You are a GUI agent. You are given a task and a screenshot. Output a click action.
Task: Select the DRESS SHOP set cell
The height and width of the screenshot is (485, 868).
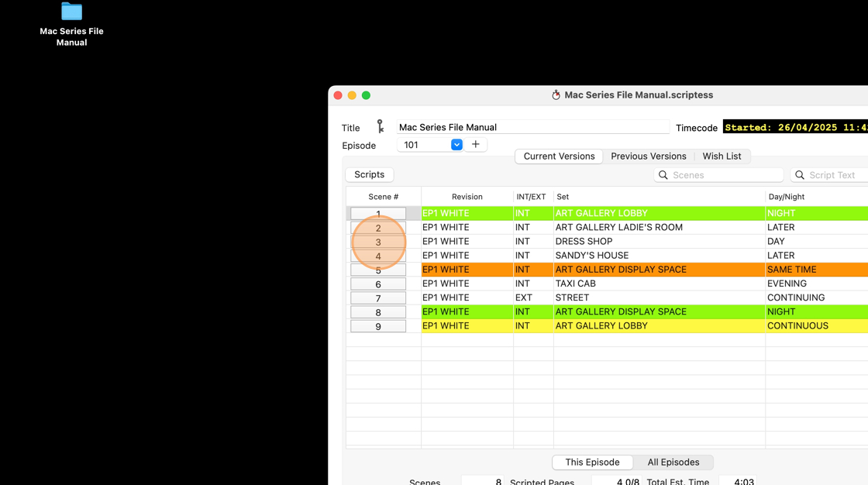click(660, 242)
